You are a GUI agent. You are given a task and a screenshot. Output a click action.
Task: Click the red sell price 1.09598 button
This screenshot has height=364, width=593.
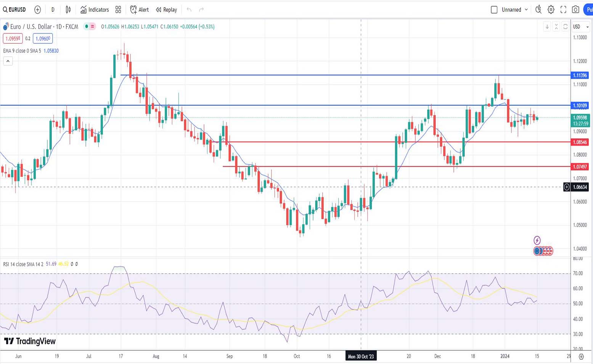[x=13, y=38]
